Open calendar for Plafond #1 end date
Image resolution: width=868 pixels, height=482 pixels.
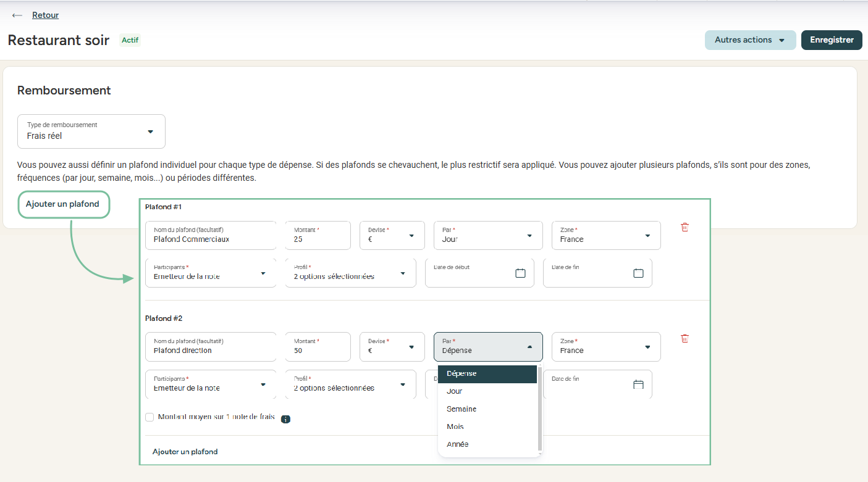[x=638, y=273]
